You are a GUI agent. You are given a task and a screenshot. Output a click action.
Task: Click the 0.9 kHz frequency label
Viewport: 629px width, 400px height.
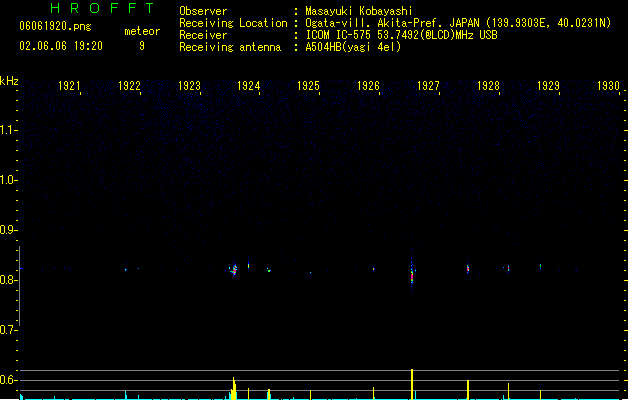click(x=8, y=230)
